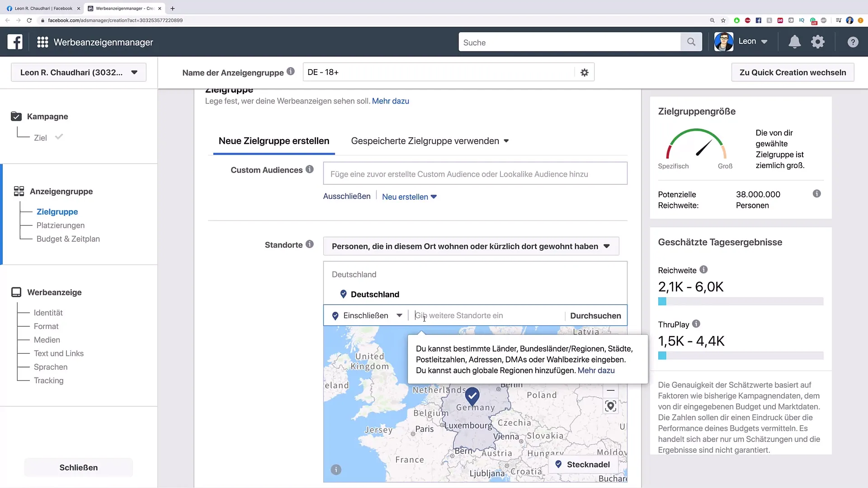Click the location pin next to Deutschland
868x488 pixels.
click(344, 294)
